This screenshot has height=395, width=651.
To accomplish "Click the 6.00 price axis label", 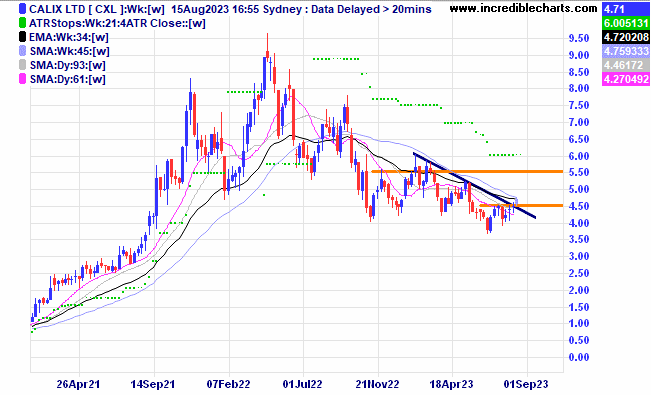I will click(579, 156).
